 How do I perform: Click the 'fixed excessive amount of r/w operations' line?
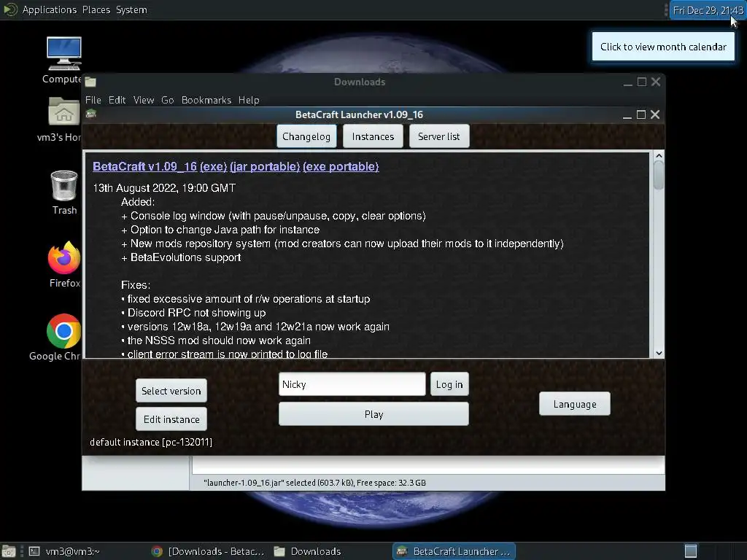coord(245,299)
